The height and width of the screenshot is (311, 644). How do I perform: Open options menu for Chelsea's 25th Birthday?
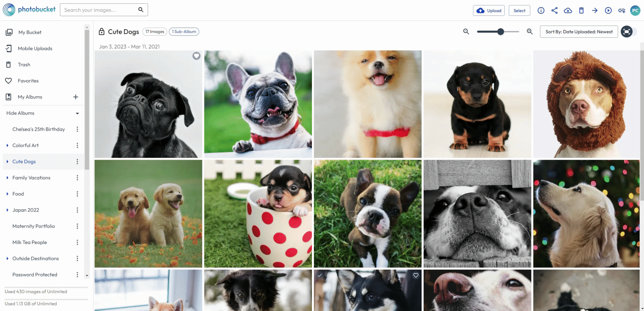(x=77, y=129)
